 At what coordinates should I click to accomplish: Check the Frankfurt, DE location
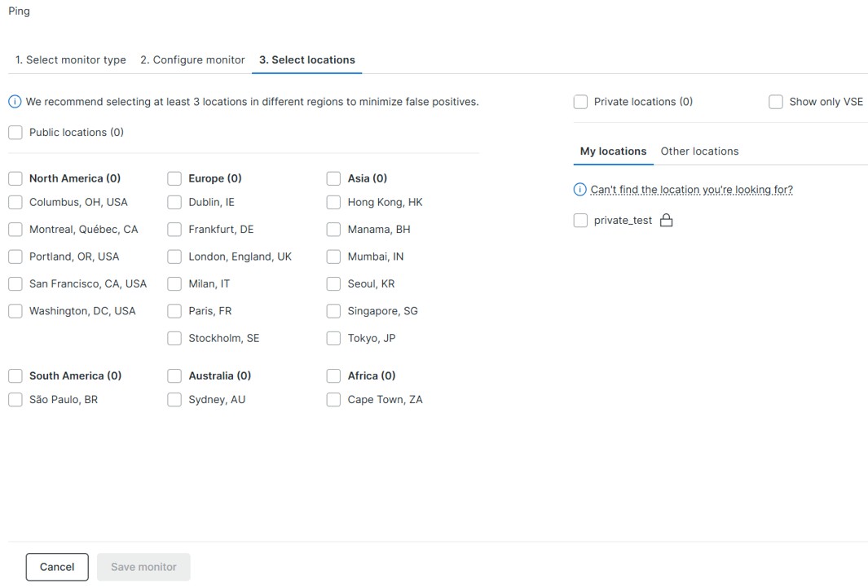tap(174, 230)
